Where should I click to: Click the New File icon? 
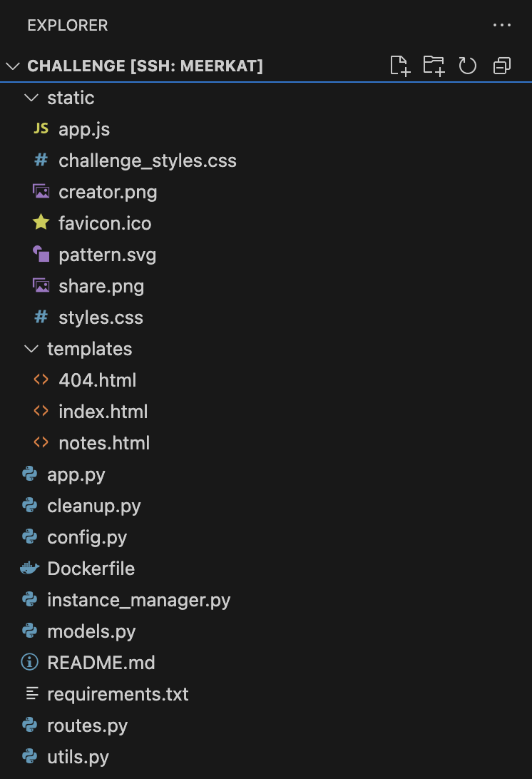[x=400, y=66]
